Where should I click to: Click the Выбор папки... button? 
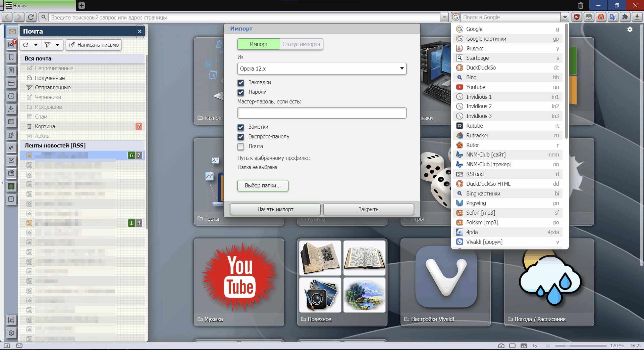pos(263,185)
